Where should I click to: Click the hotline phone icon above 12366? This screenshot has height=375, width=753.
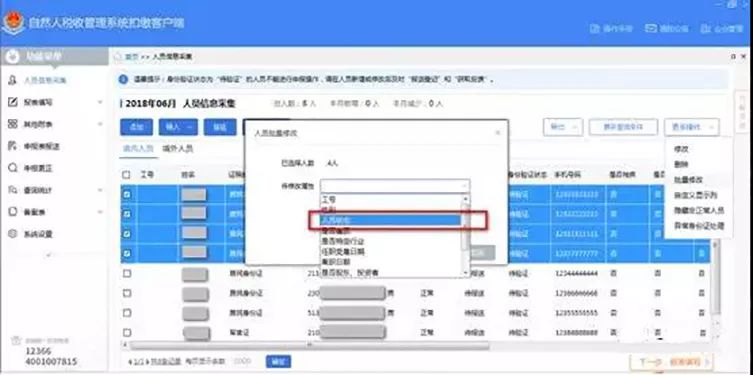pos(16,340)
